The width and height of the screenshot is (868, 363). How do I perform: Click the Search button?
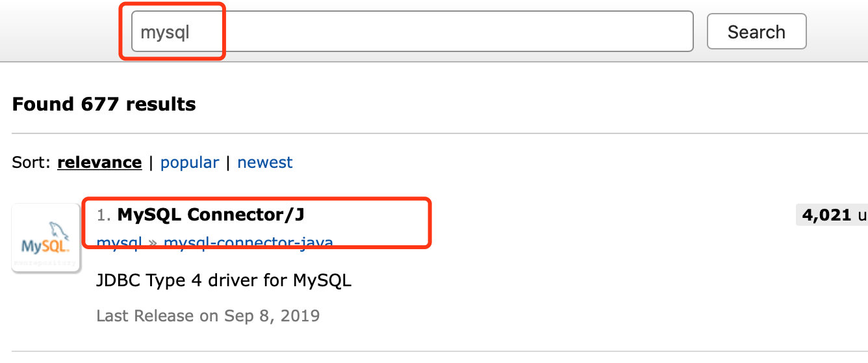pyautogui.click(x=756, y=31)
